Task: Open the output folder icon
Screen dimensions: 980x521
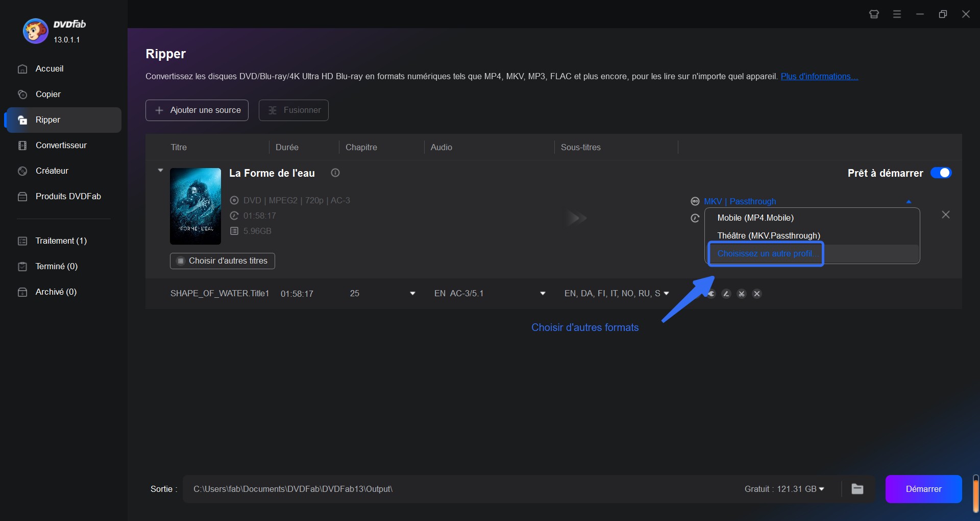Action: [857, 489]
